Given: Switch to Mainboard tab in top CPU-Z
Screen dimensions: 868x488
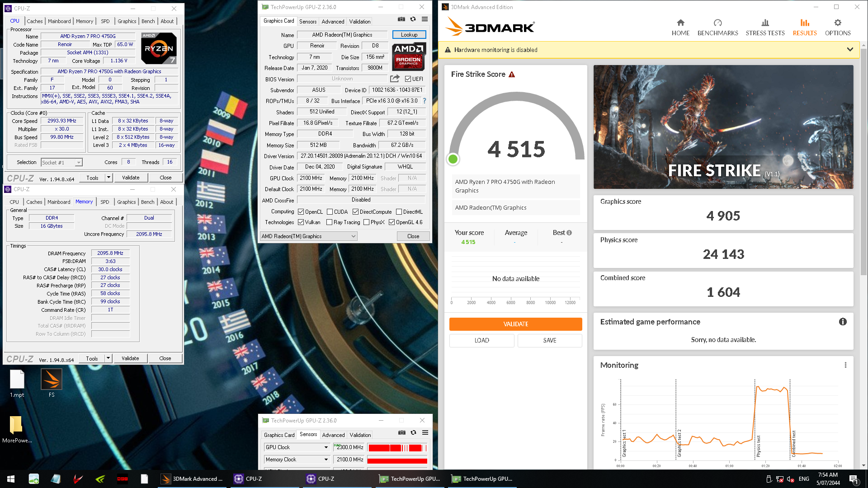Looking at the screenshot, I should (x=59, y=21).
